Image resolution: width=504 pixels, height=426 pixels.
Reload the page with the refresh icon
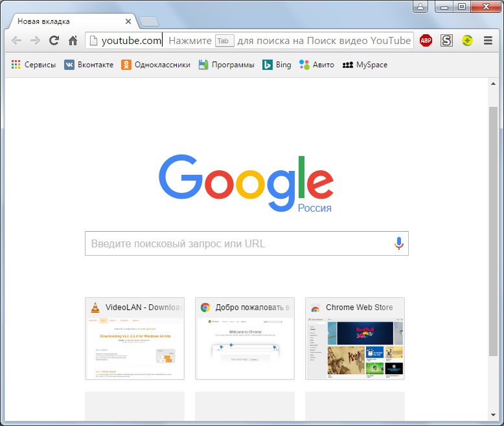54,41
